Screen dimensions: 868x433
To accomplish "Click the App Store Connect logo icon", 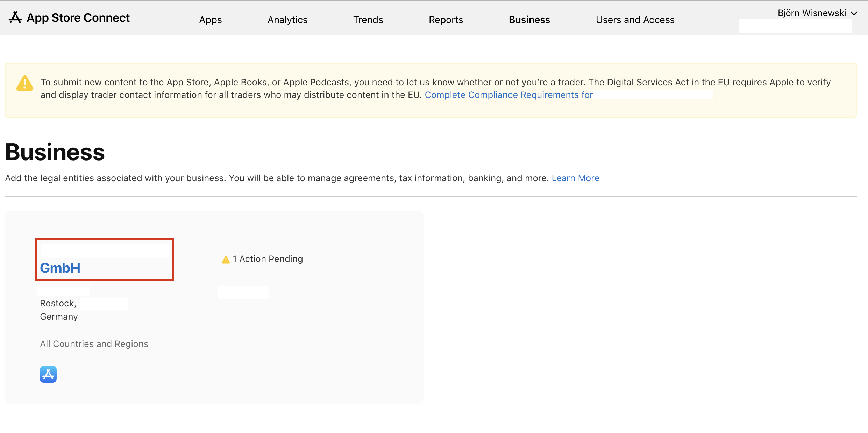I will 15,17.
